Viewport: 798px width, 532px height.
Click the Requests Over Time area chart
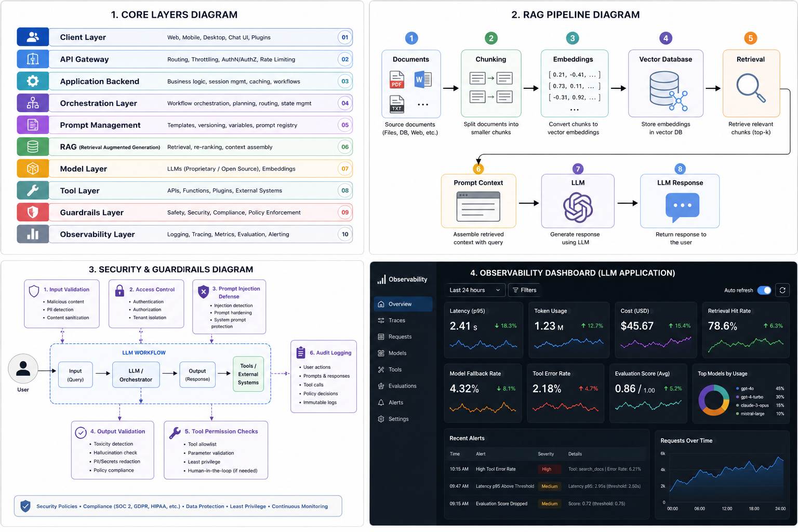tap(726, 478)
